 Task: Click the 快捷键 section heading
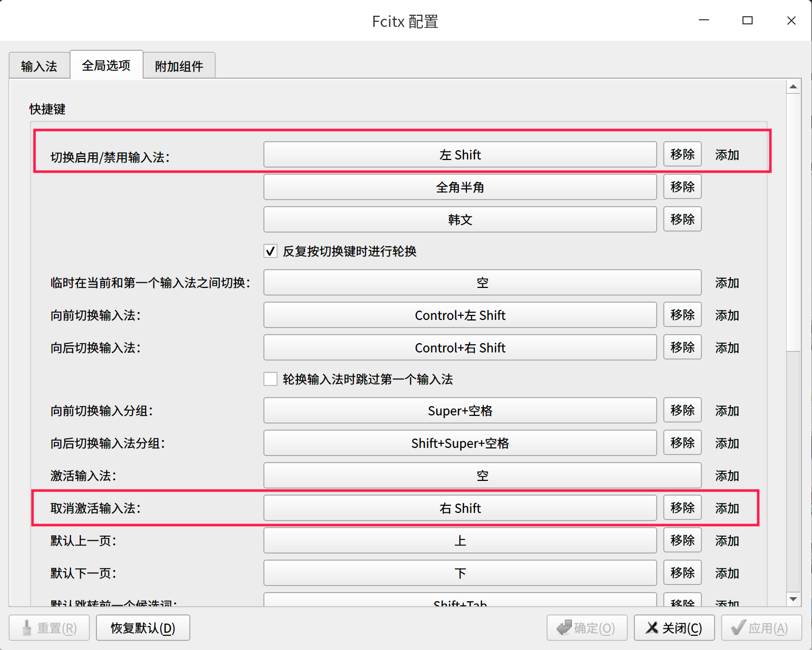click(47, 109)
